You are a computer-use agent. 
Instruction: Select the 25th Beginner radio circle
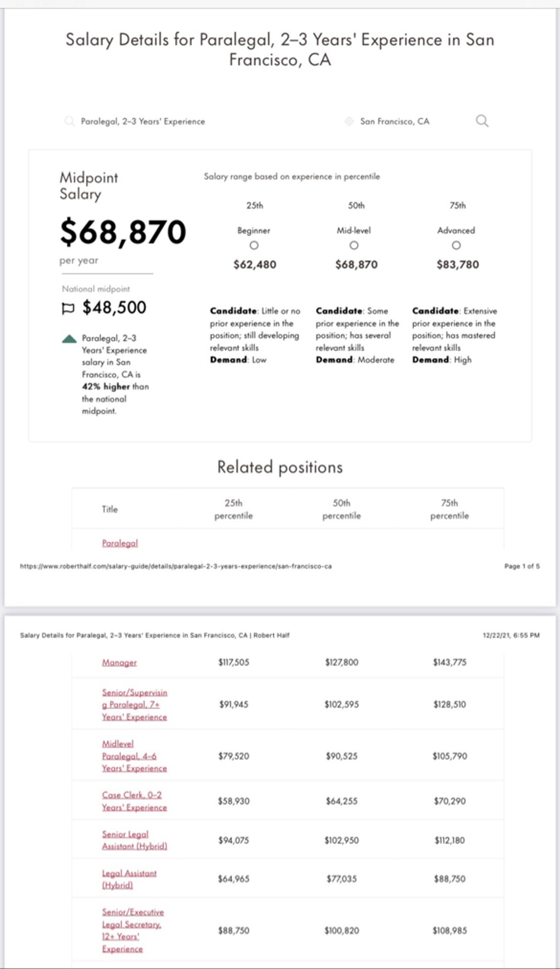(254, 246)
